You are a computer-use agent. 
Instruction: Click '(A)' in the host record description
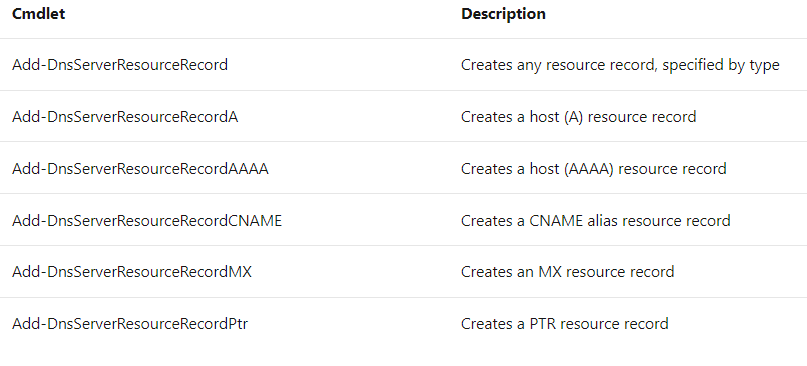coord(573,117)
